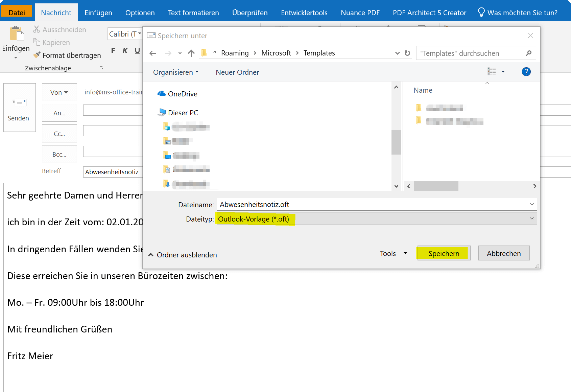Screen dimensions: 571x392
Task: Expand the Organisieren menu
Action: (175, 72)
